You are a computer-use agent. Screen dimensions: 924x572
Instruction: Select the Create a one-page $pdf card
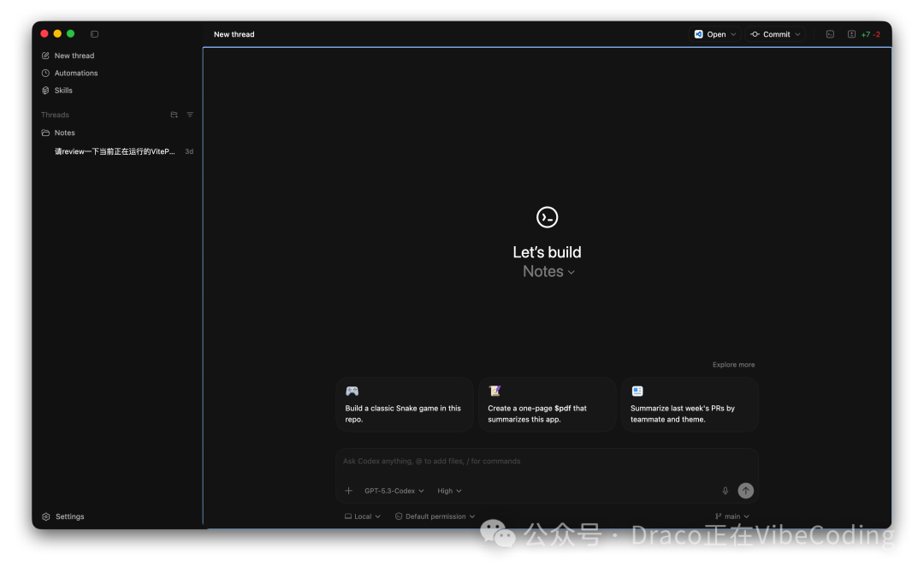547,405
